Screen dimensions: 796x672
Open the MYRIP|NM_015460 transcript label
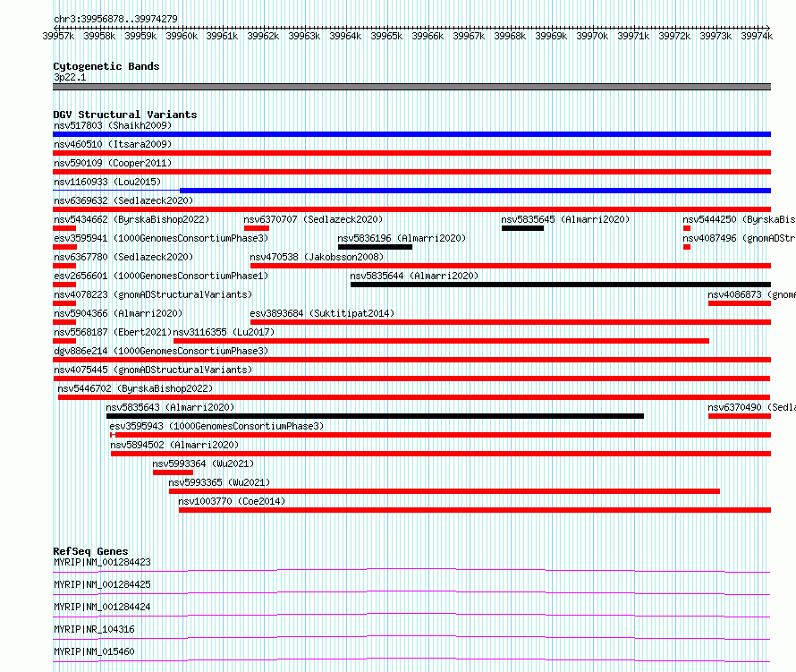94,651
